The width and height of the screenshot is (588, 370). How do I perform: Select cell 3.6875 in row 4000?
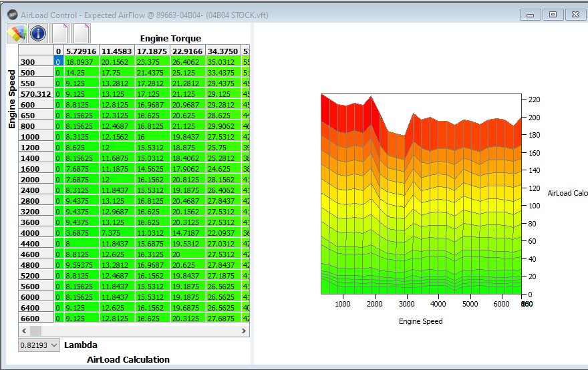[x=82, y=233]
